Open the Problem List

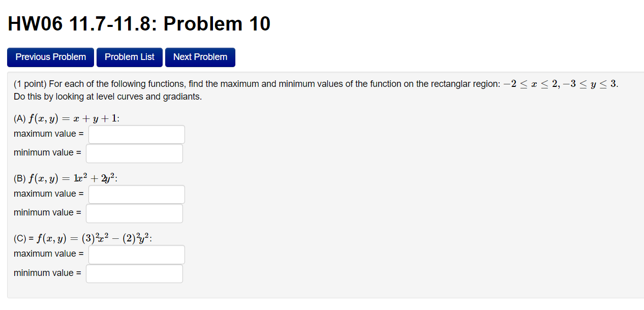click(129, 57)
